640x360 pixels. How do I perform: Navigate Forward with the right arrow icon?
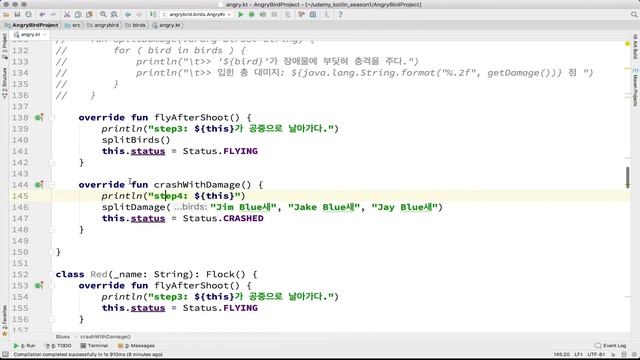click(139, 14)
